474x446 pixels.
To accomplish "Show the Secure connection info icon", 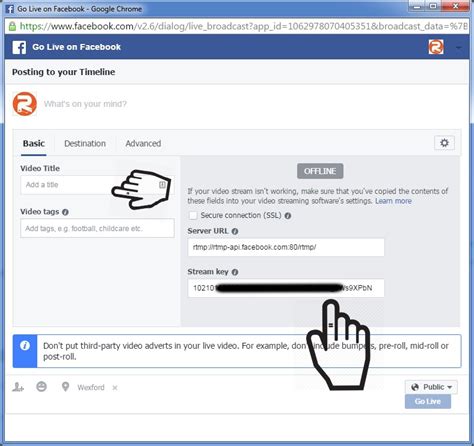I will pyautogui.click(x=288, y=216).
